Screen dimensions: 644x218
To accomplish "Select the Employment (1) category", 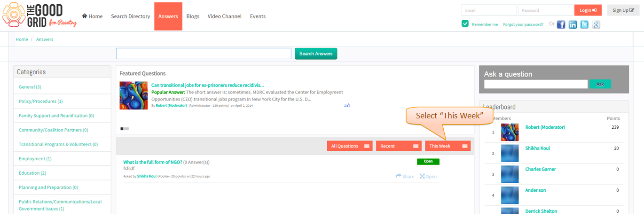I will 35,159.
